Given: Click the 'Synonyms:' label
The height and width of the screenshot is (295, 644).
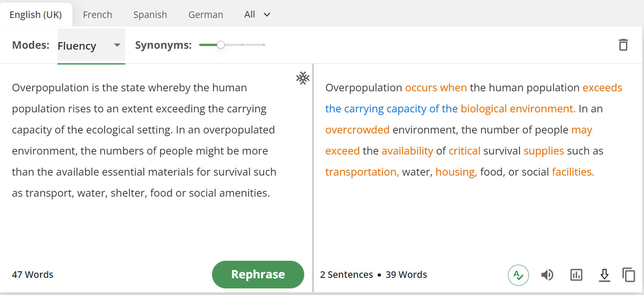Looking at the screenshot, I should click(x=163, y=45).
